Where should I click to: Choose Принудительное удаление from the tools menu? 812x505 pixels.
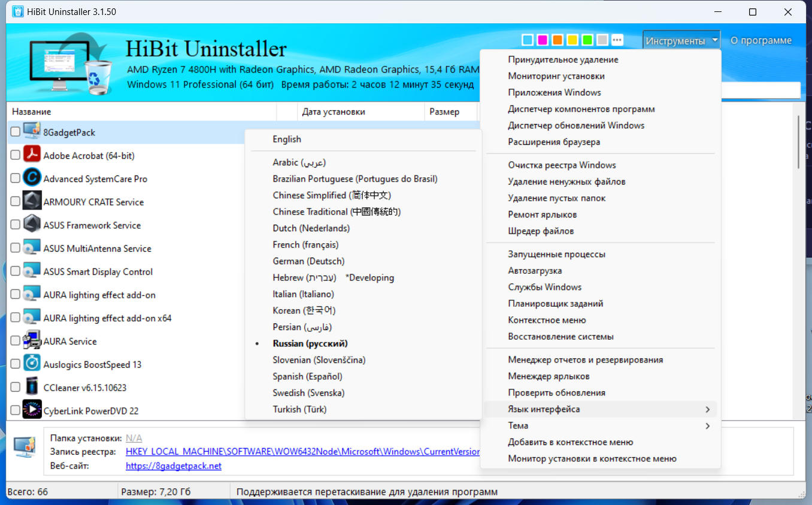(x=563, y=59)
